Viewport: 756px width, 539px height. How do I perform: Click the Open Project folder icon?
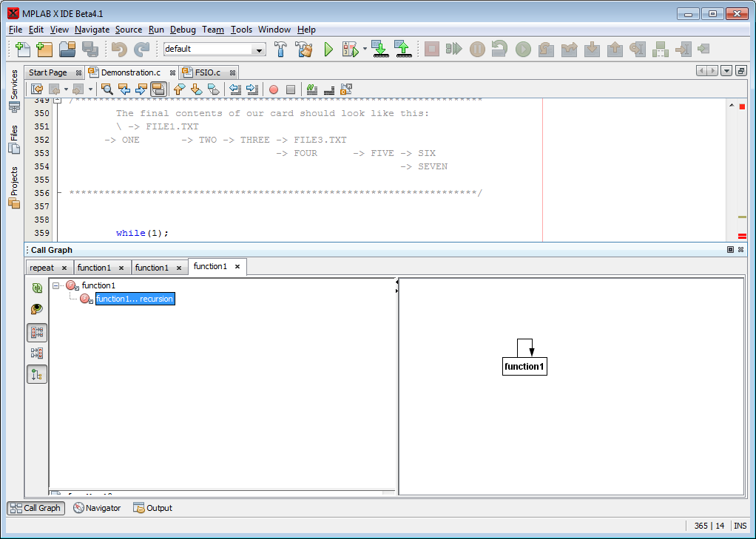pyautogui.click(x=67, y=50)
